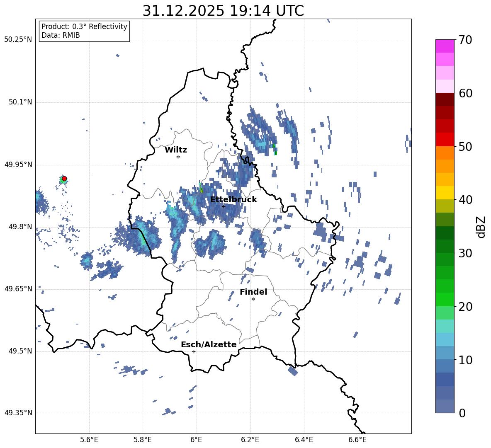Click the 49.35°N latitude label
Viewport: 491px width, 448px height.
pyautogui.click(x=18, y=413)
